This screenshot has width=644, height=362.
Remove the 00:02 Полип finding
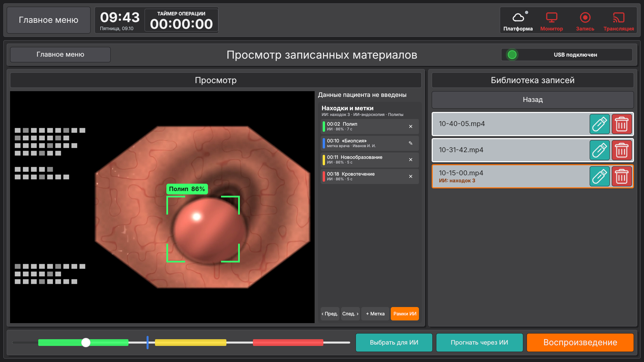411,126
